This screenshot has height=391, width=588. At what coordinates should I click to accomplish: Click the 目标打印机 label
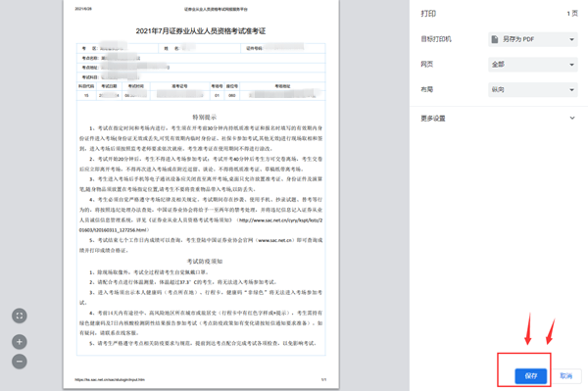click(x=436, y=39)
